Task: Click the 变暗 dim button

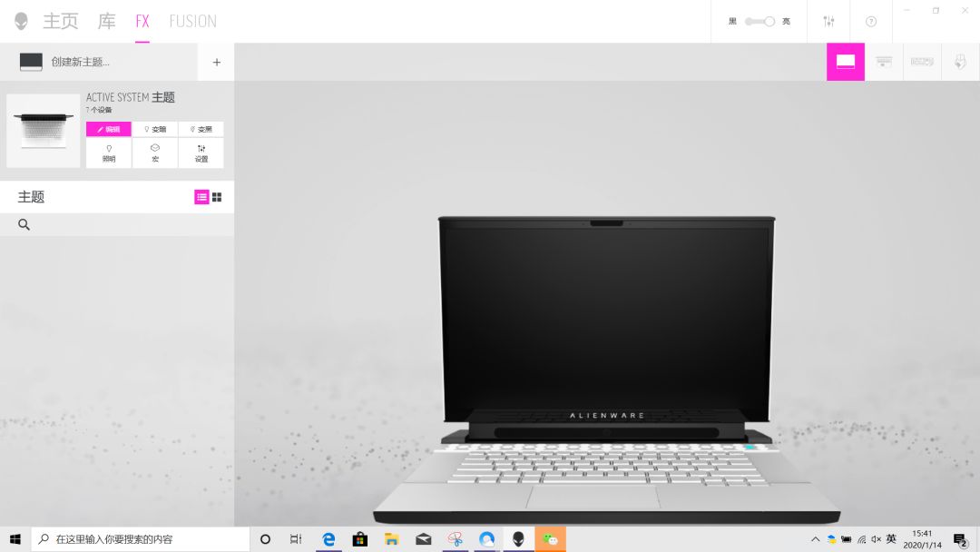Action: [155, 129]
